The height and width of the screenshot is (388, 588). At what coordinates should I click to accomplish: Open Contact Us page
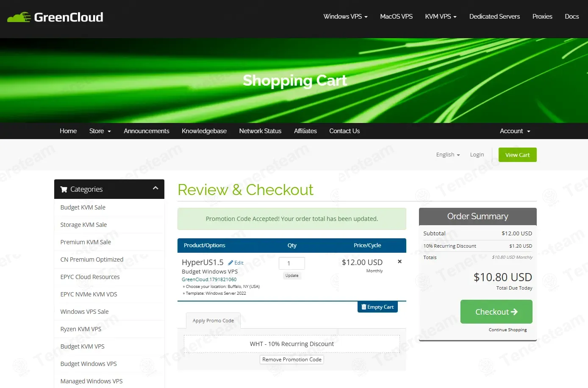click(344, 131)
